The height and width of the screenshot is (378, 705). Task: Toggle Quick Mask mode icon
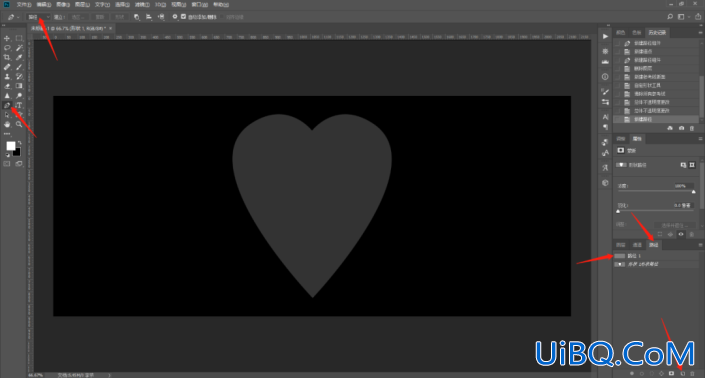[7, 164]
